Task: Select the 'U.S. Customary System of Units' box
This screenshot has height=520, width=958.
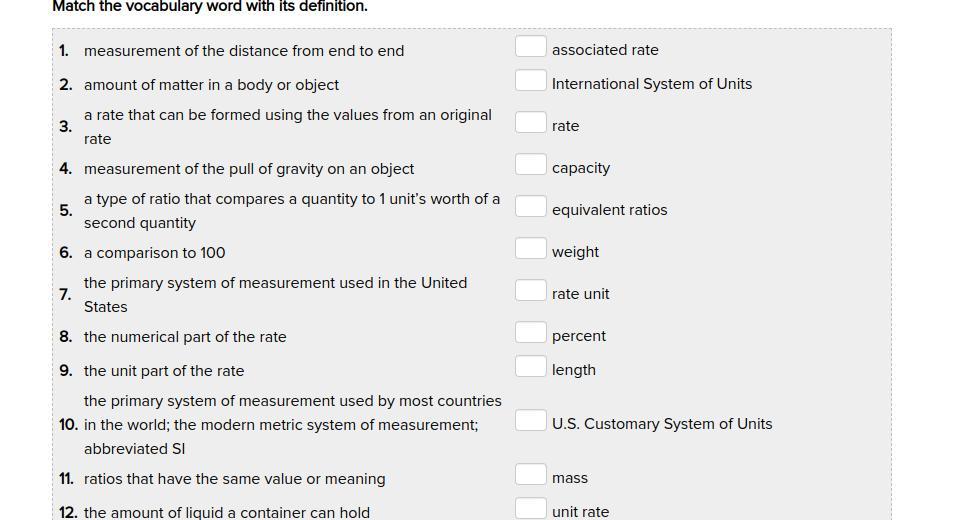Action: pos(530,421)
